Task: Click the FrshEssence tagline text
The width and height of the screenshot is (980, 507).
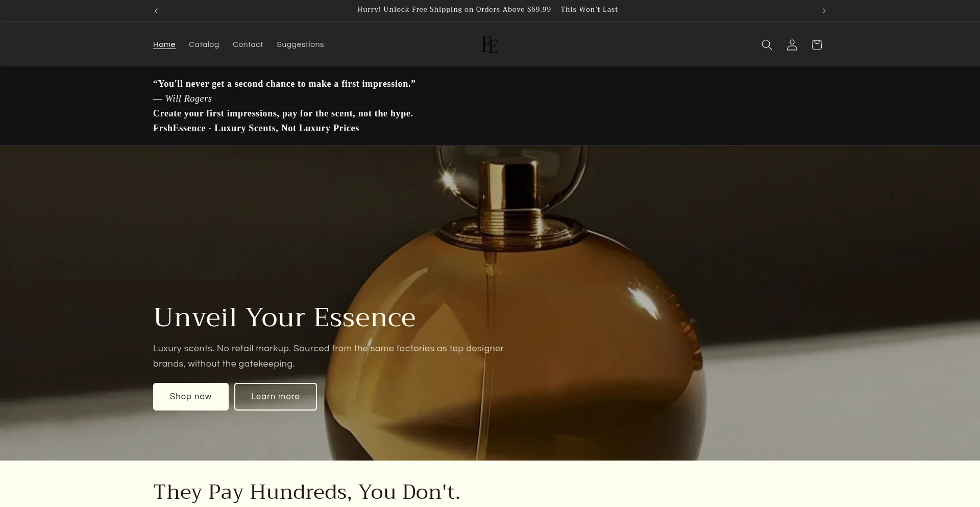Action: 256,128
